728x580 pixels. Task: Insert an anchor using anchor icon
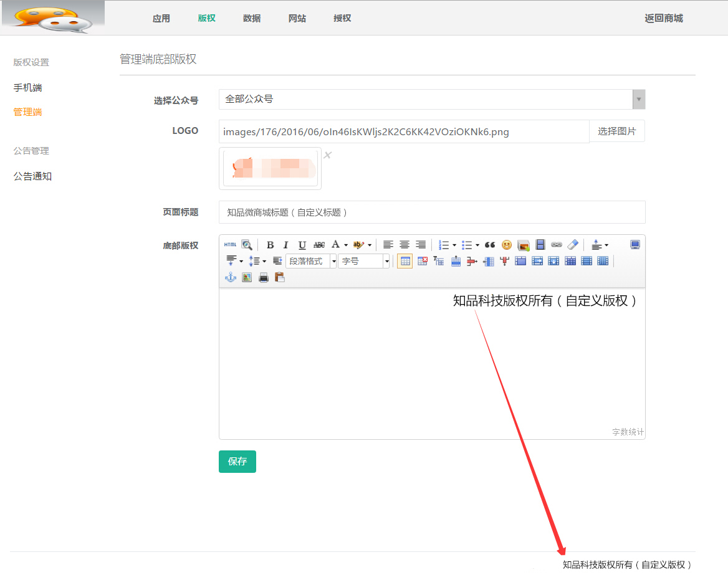231,278
